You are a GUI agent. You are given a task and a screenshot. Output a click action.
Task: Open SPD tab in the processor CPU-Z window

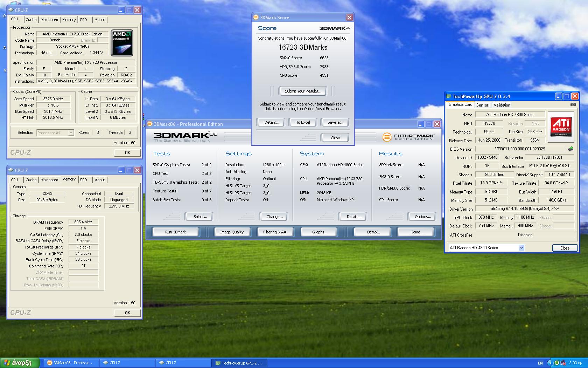(83, 20)
